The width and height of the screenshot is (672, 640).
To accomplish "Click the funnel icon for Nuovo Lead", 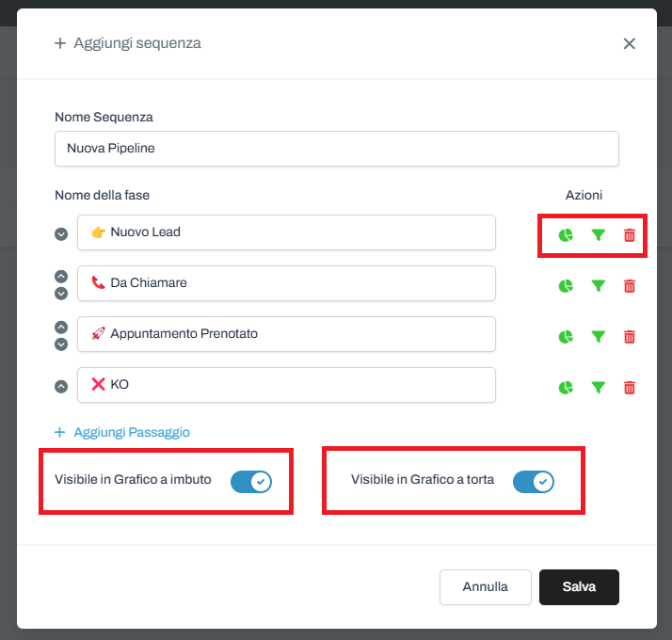I will tap(598, 235).
